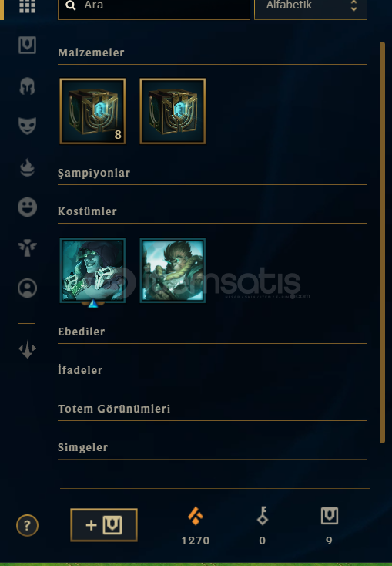Select the all items grid filter icon

(x=28, y=6)
